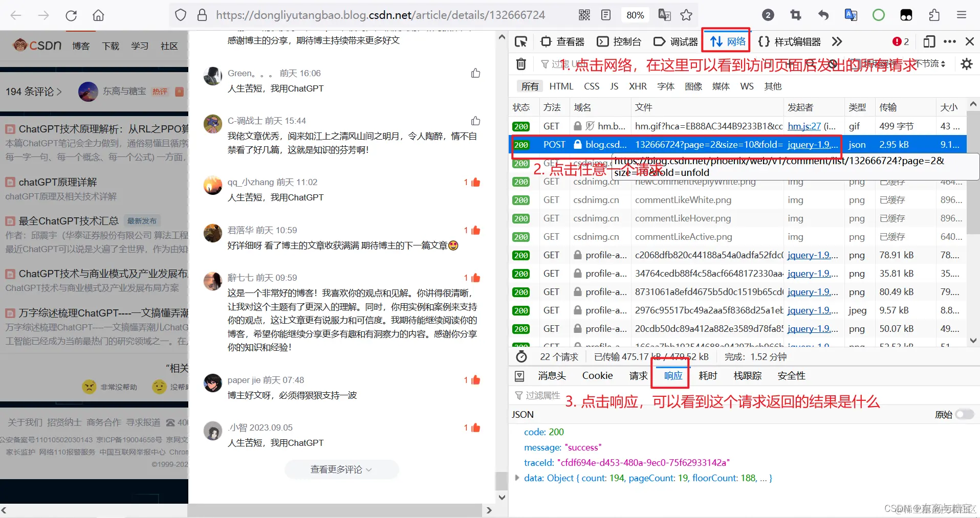Focus the 过滤属性 filter properties field
The height and width of the screenshot is (518, 980).
pyautogui.click(x=543, y=395)
